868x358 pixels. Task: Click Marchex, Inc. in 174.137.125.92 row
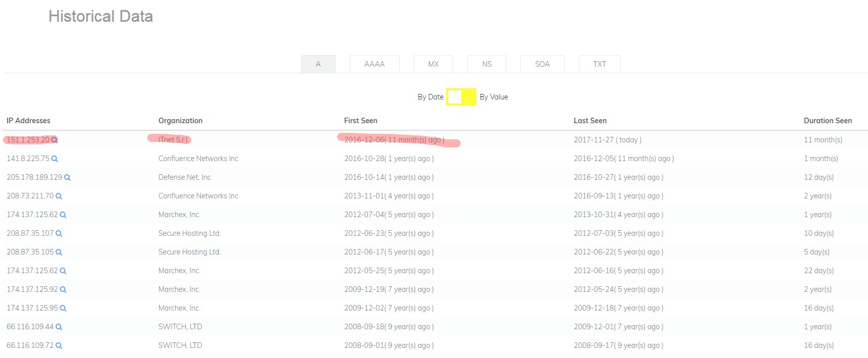(x=179, y=289)
